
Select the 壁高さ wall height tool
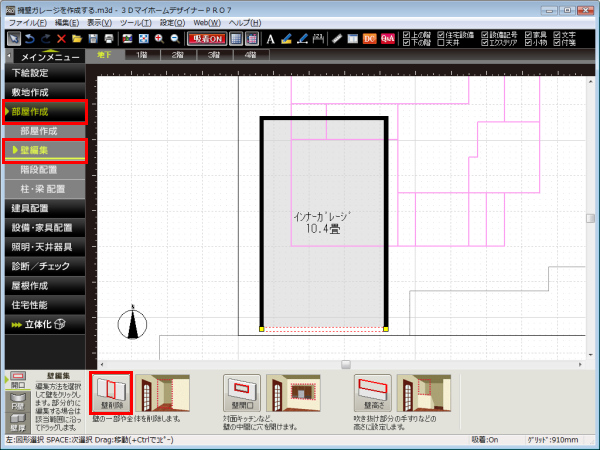373,393
